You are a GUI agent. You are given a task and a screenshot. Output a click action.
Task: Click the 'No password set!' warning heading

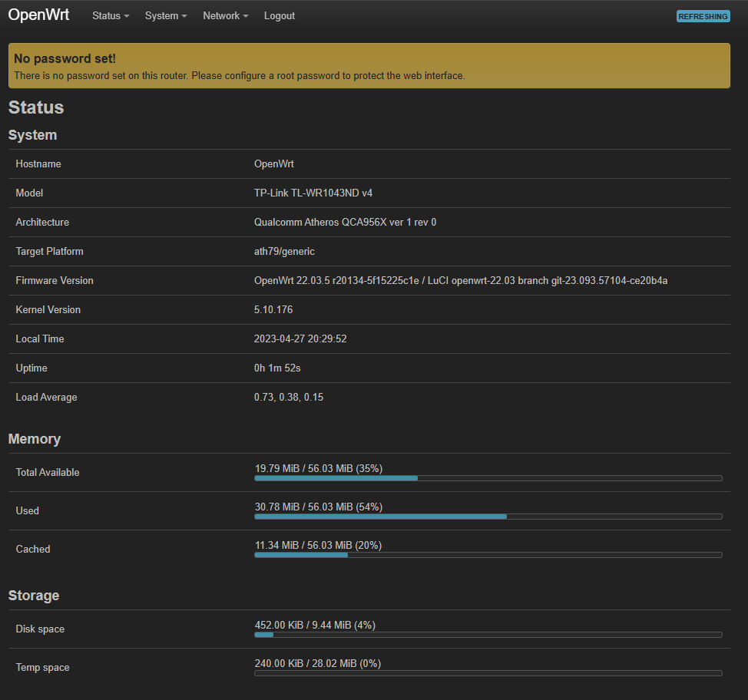pyautogui.click(x=65, y=58)
